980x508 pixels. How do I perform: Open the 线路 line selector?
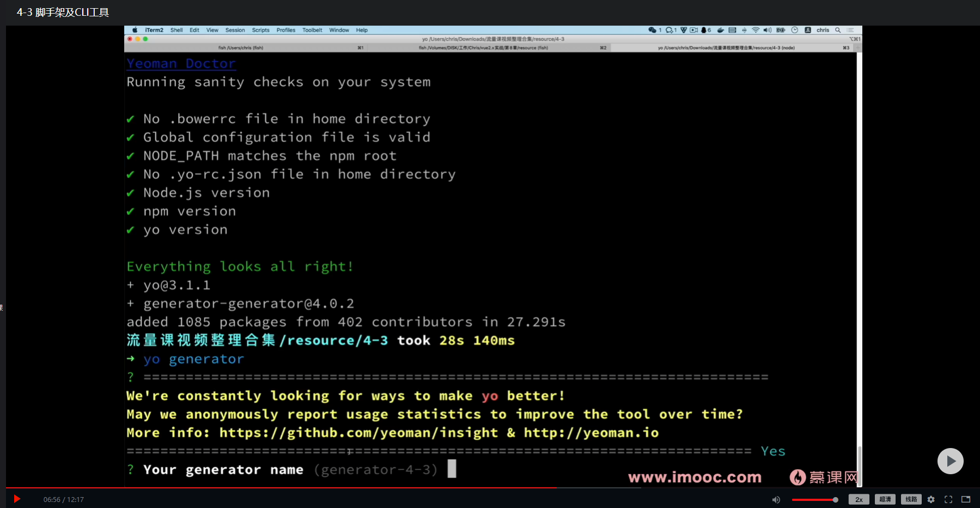click(x=911, y=499)
